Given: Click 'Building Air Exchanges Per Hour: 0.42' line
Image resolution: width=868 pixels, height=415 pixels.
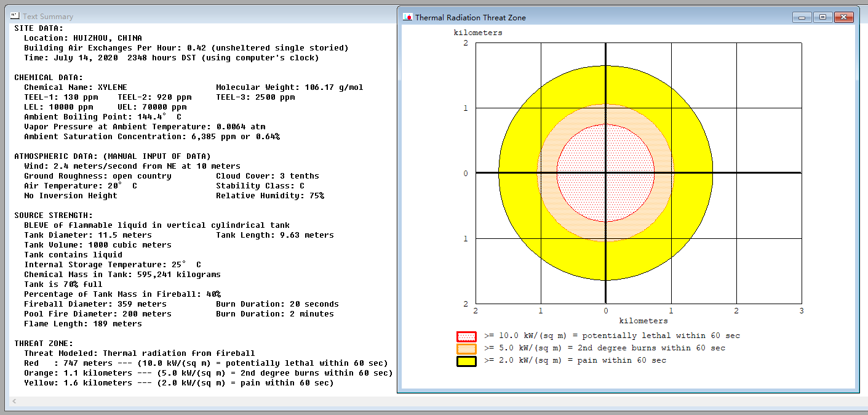Looking at the screenshot, I should tap(186, 48).
